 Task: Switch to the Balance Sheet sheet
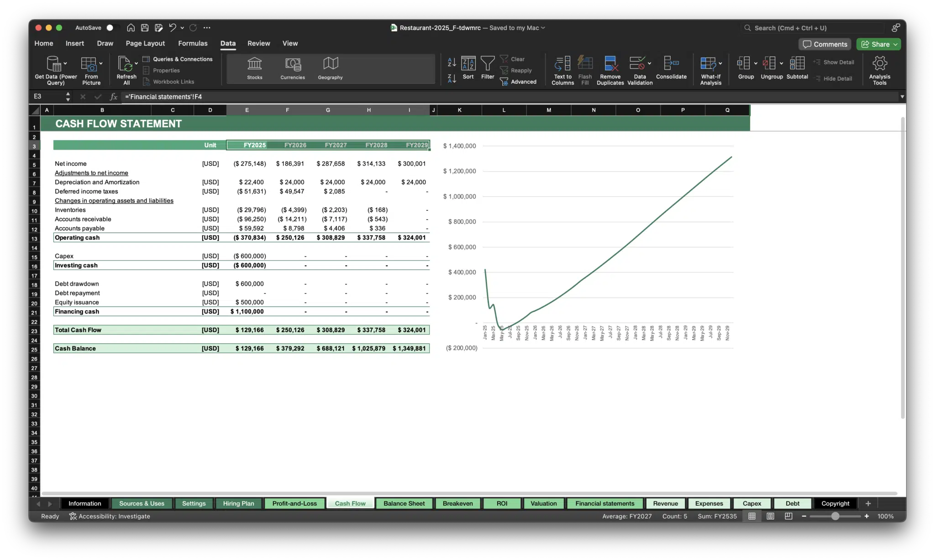pyautogui.click(x=404, y=503)
